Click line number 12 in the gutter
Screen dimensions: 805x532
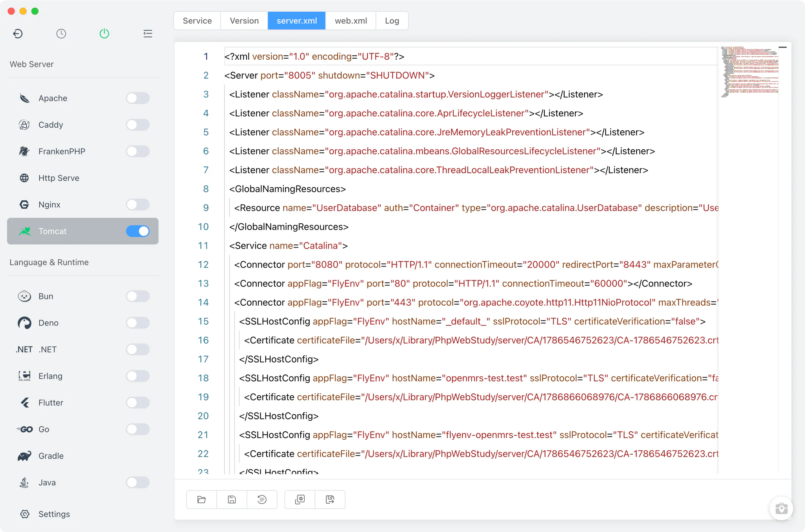pyautogui.click(x=203, y=264)
